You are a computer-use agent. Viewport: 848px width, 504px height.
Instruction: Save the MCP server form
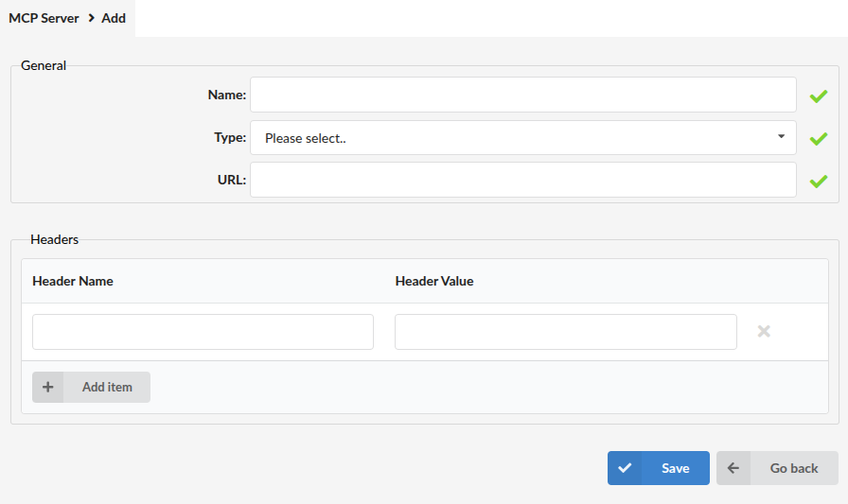658,468
